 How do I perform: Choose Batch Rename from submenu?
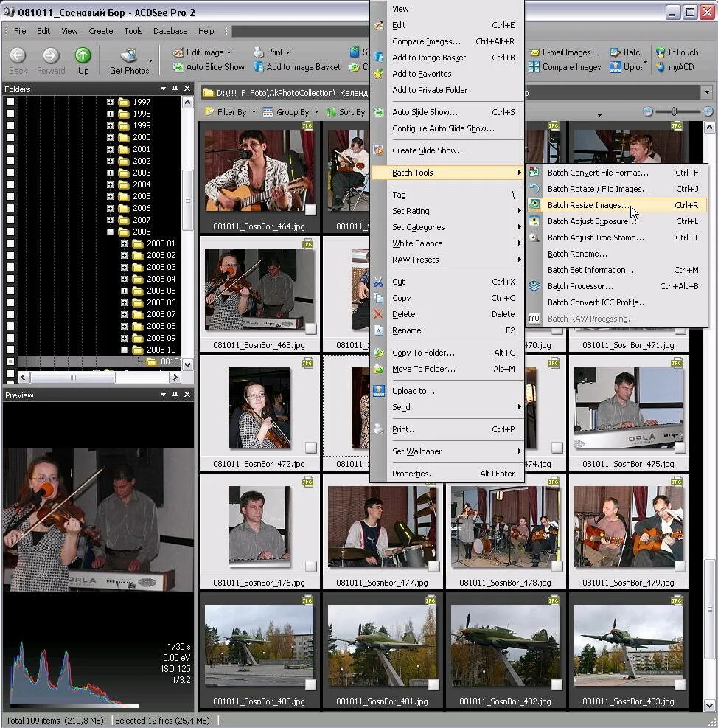tap(616, 254)
